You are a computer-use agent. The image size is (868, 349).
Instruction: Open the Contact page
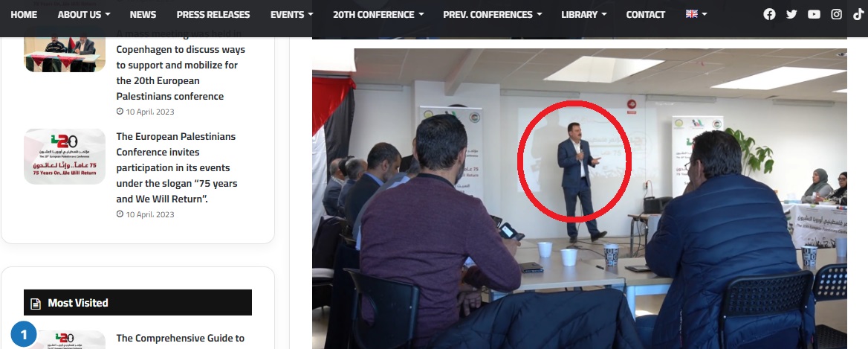click(x=646, y=14)
